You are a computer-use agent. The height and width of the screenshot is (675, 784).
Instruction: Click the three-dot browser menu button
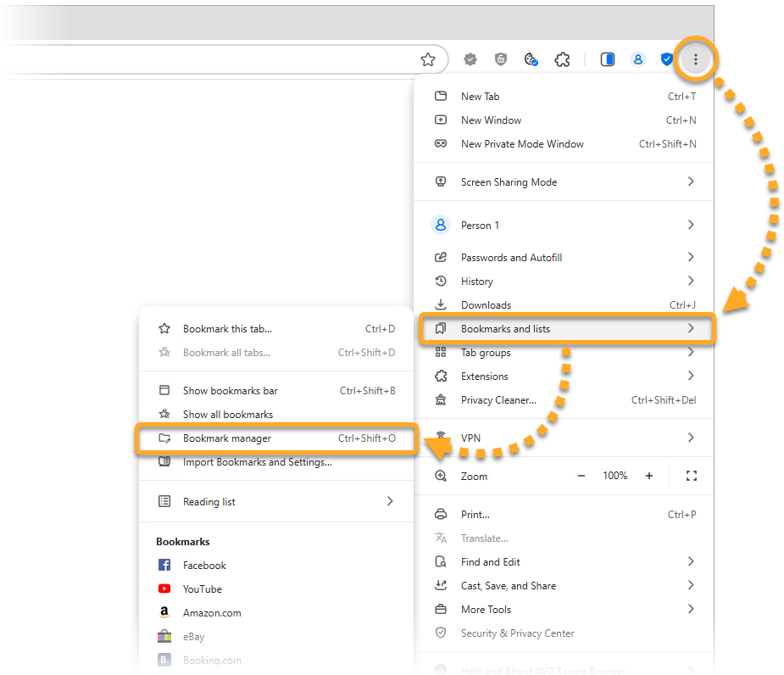click(696, 59)
